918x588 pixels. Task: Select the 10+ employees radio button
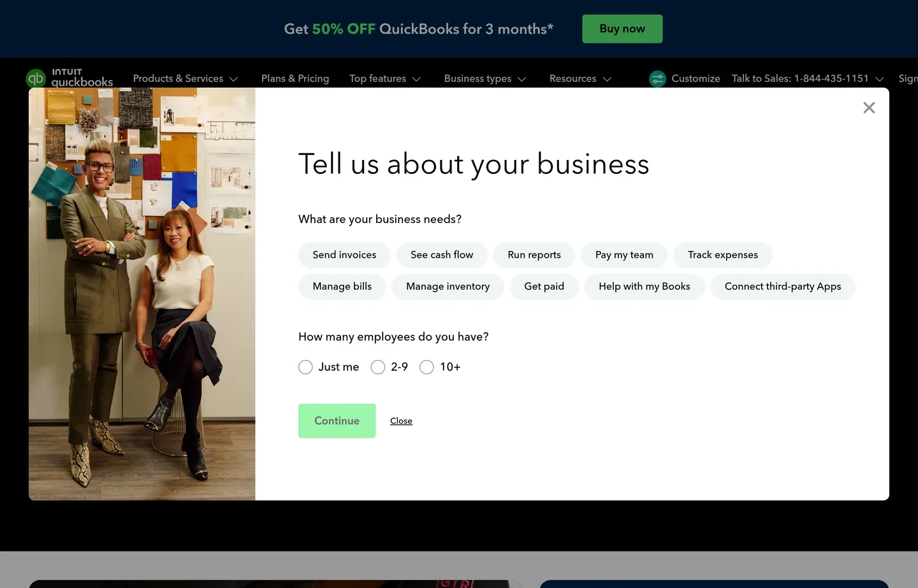[x=427, y=367]
